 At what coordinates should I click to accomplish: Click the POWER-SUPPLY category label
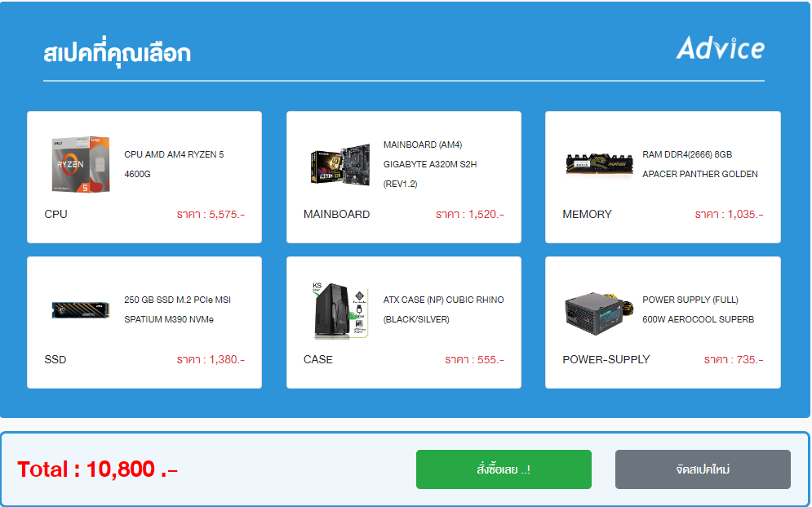(x=606, y=359)
